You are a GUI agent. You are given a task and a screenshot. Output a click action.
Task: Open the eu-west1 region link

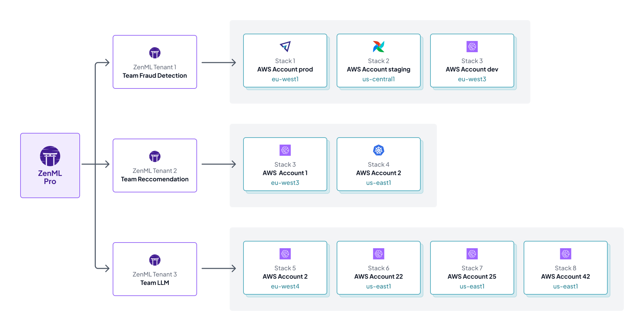285,79
